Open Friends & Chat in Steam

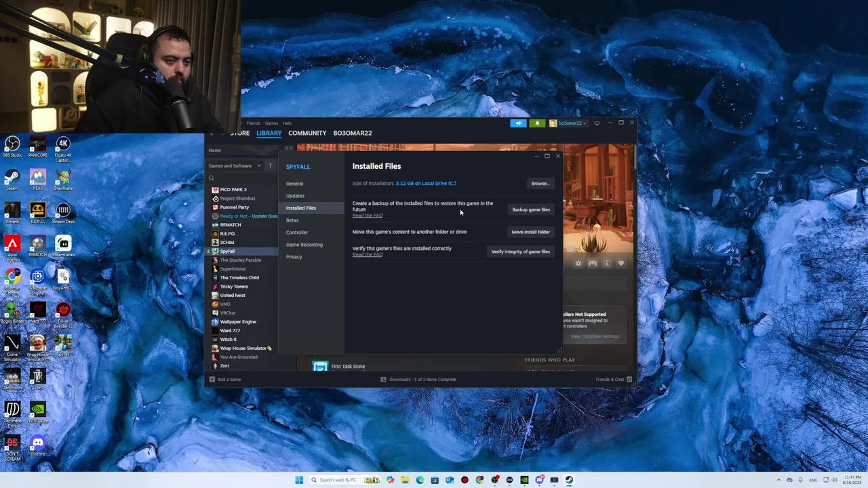pyautogui.click(x=614, y=380)
